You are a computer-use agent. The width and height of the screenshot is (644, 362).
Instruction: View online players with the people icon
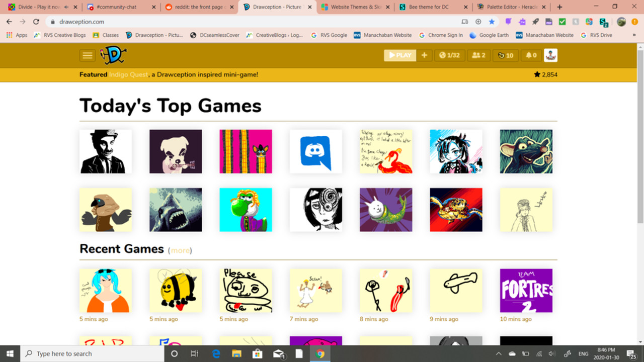(478, 55)
